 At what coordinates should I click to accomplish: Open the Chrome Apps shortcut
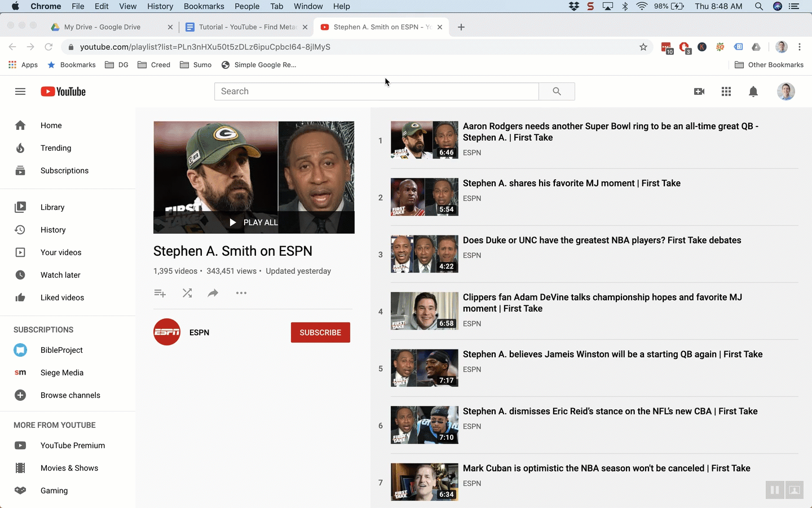23,65
